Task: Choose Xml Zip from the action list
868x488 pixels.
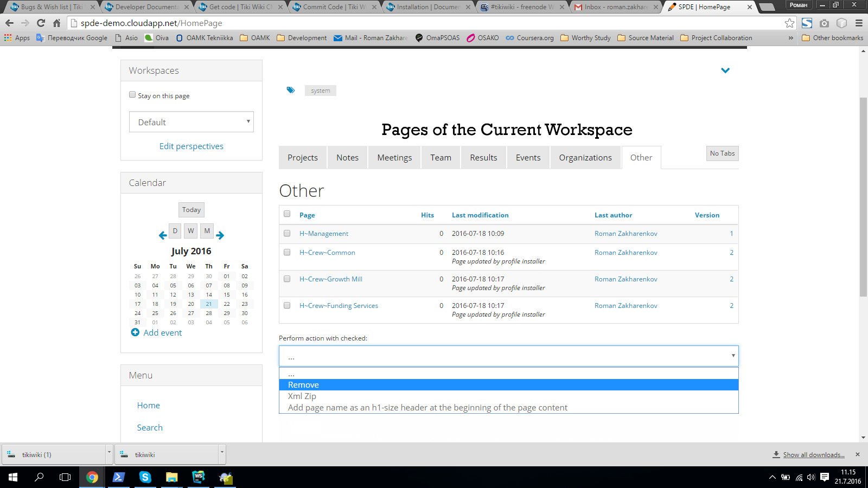Action: click(x=509, y=396)
